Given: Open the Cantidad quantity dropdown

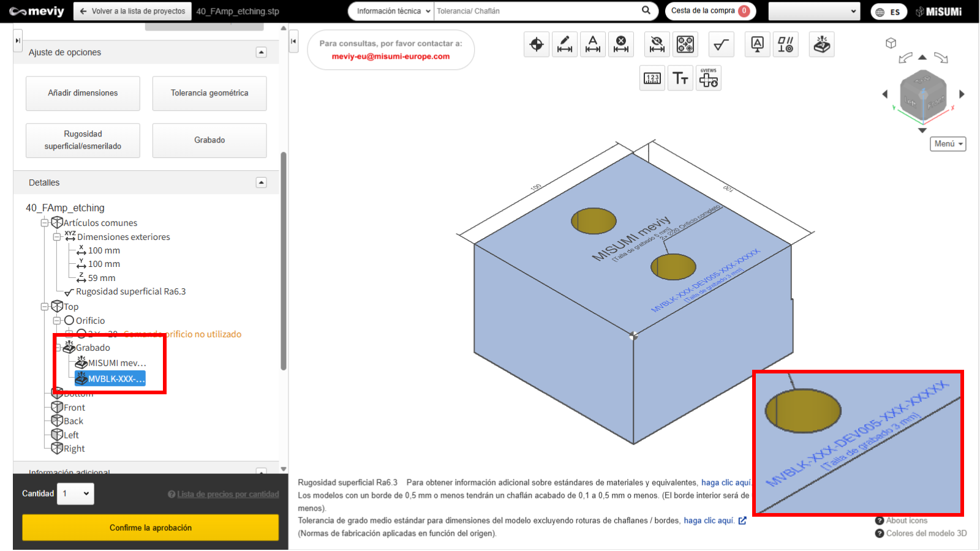Looking at the screenshot, I should tap(76, 493).
